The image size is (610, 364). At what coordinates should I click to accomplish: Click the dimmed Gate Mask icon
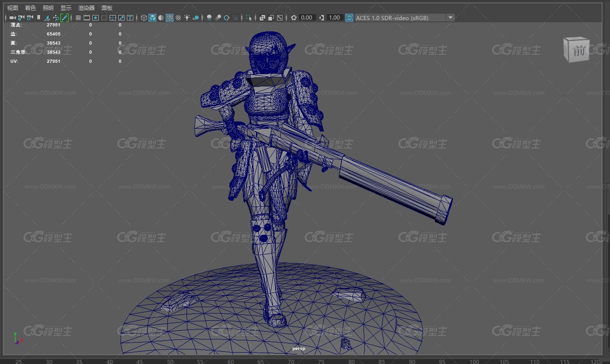[x=104, y=18]
